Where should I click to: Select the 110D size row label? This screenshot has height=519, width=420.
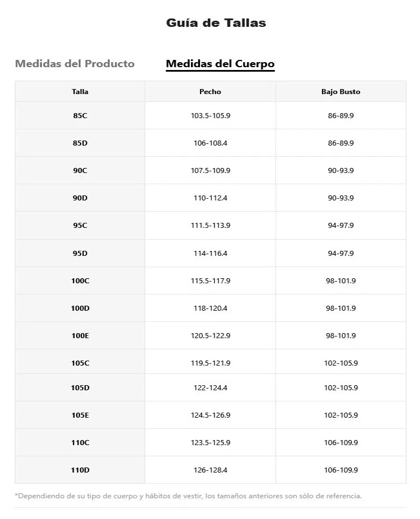(x=80, y=470)
